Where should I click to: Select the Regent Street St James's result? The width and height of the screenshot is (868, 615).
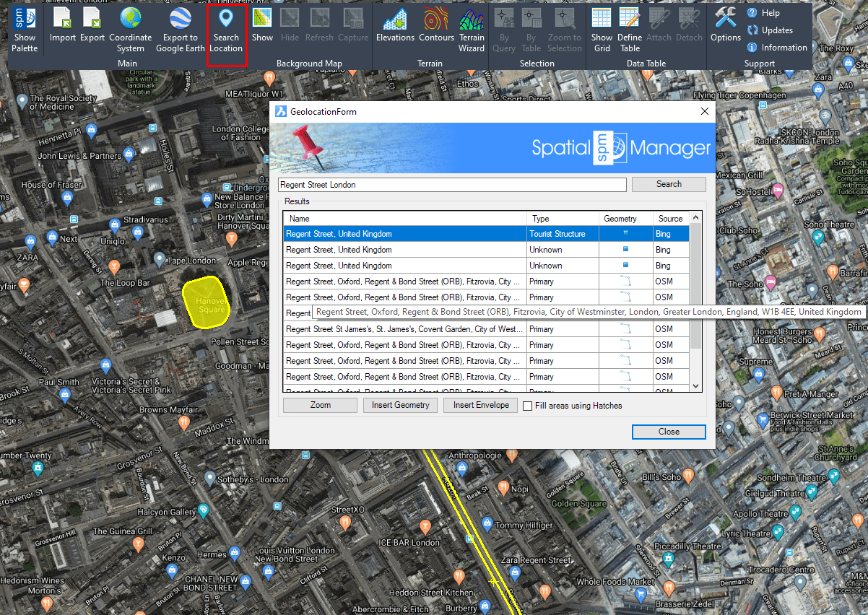(x=487, y=329)
